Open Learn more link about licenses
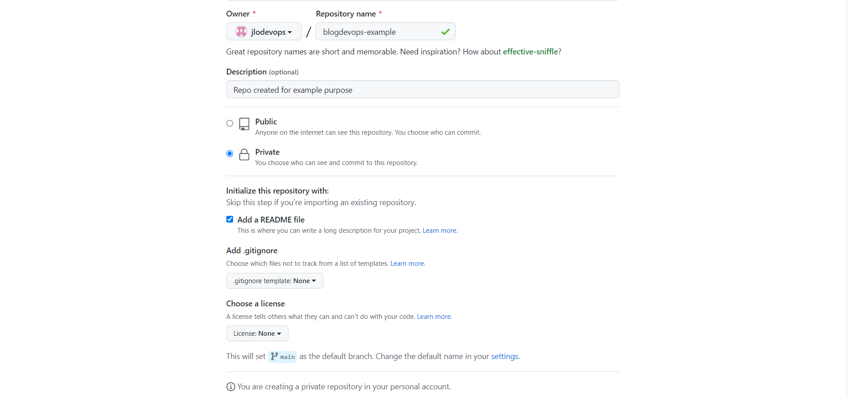Image resolution: width=868 pixels, height=396 pixels. pos(434,317)
